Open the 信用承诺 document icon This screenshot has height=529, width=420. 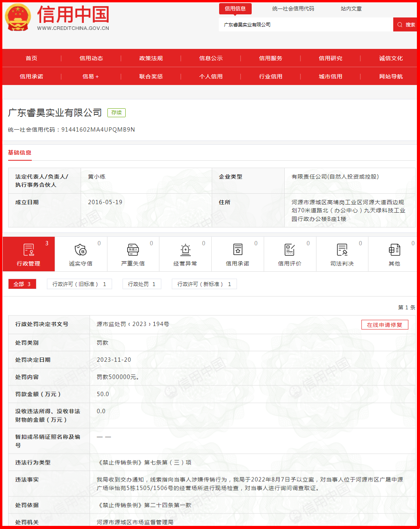[238, 250]
